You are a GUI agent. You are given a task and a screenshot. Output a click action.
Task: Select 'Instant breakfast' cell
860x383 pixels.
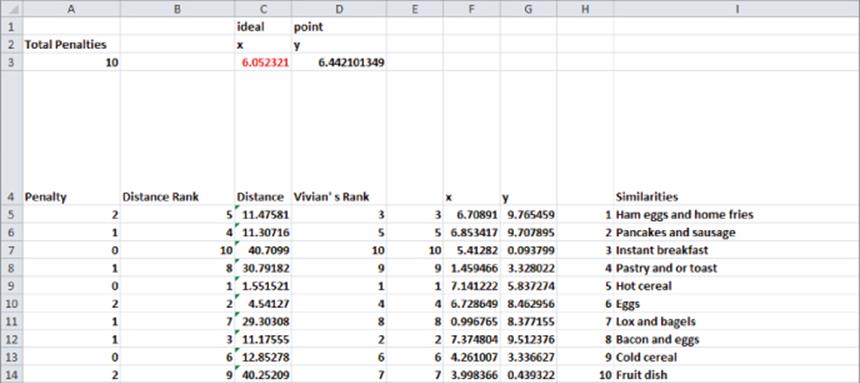(737, 250)
